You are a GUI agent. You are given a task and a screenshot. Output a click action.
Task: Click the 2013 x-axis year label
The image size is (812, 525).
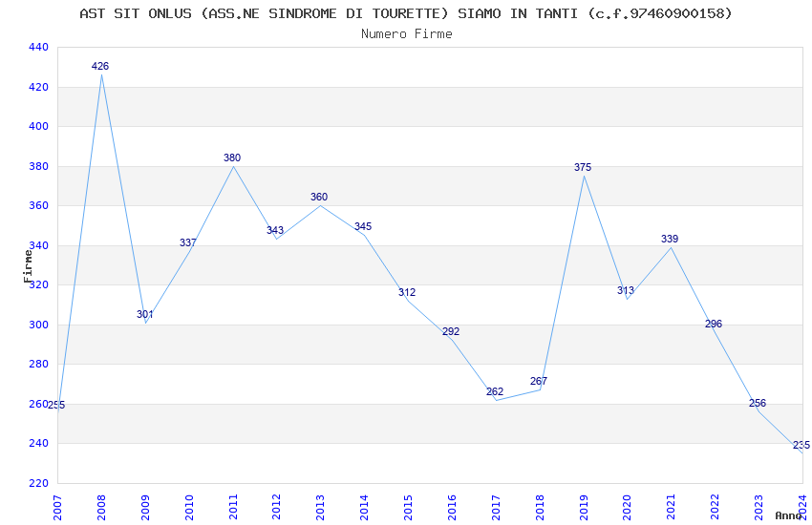click(x=321, y=507)
